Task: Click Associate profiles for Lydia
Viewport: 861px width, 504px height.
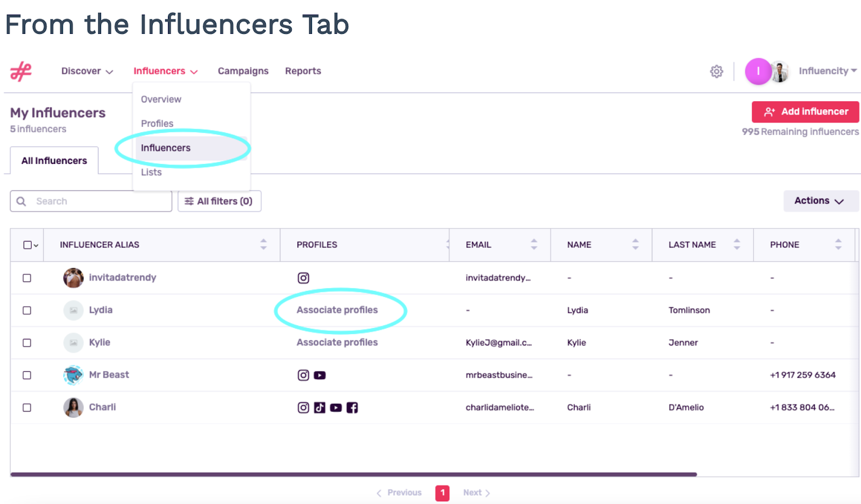Action: [337, 310]
